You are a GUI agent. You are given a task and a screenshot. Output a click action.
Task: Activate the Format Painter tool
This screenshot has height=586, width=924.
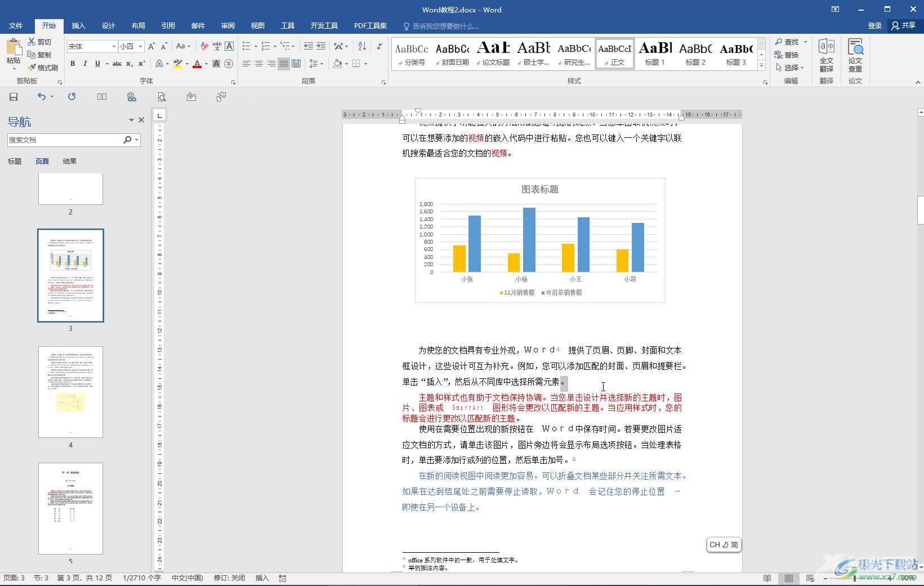click(x=43, y=68)
